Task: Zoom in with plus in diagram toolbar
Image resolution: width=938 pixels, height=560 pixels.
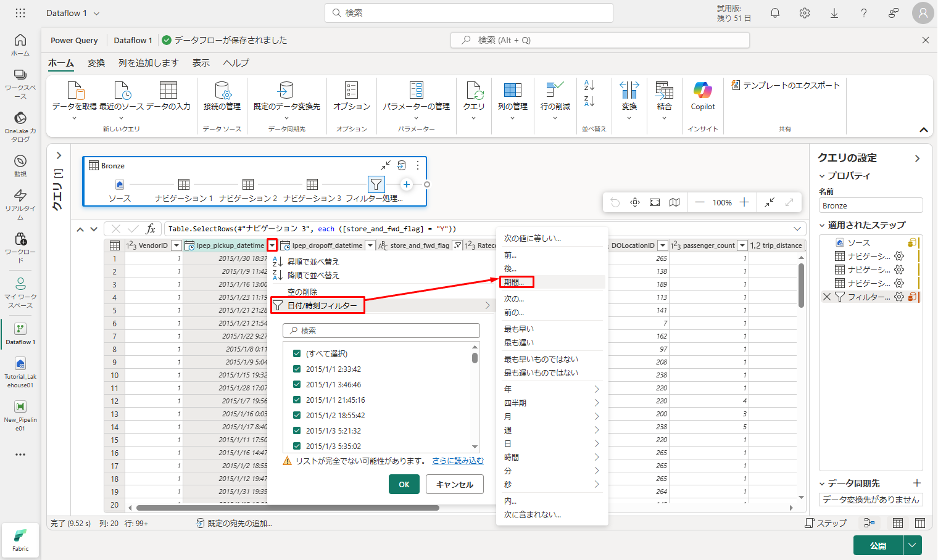Action: coord(744,202)
